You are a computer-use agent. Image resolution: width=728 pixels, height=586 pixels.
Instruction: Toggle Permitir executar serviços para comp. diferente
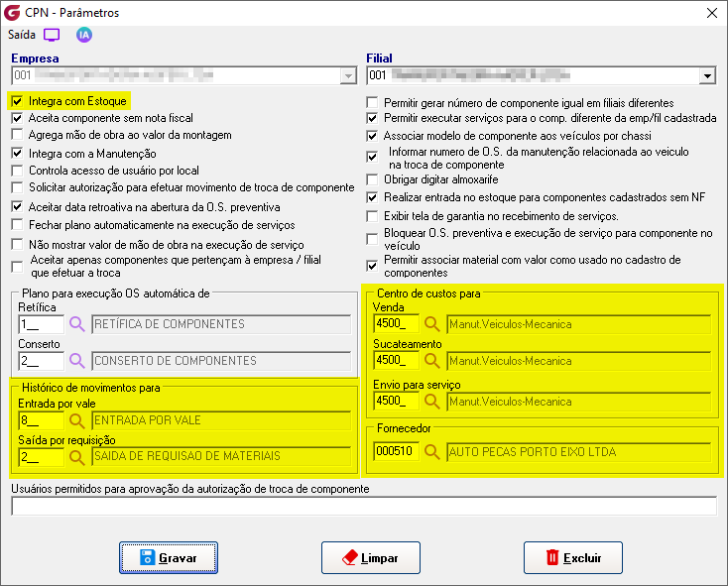[x=372, y=118]
